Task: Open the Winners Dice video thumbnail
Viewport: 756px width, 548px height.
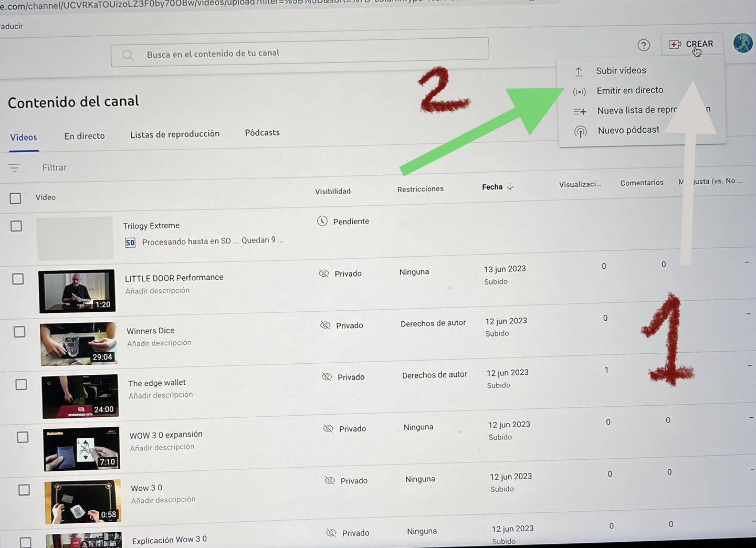Action: (x=79, y=343)
